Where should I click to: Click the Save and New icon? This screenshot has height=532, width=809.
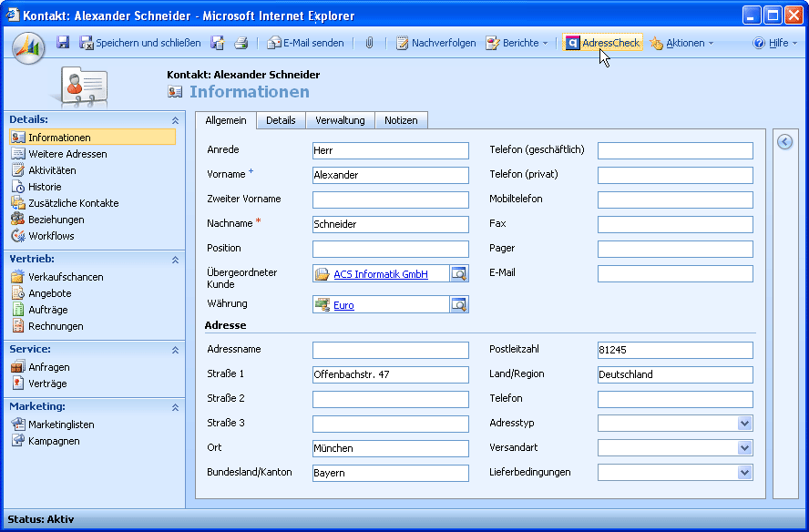(x=217, y=43)
